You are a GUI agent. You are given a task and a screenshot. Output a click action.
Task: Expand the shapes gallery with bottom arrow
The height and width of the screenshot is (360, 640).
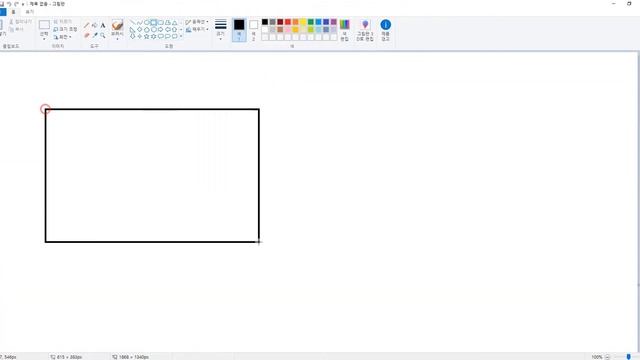[181, 36]
